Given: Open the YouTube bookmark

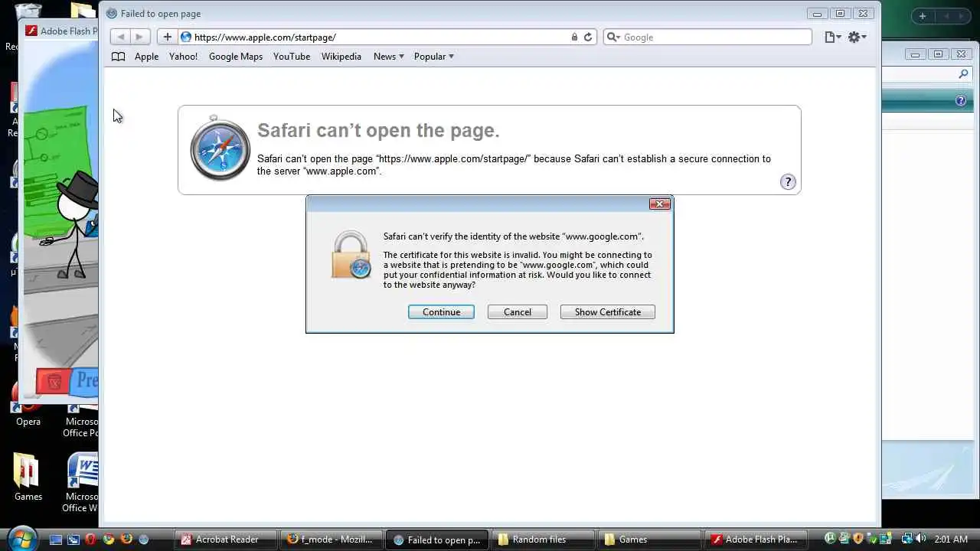Looking at the screenshot, I should (292, 57).
